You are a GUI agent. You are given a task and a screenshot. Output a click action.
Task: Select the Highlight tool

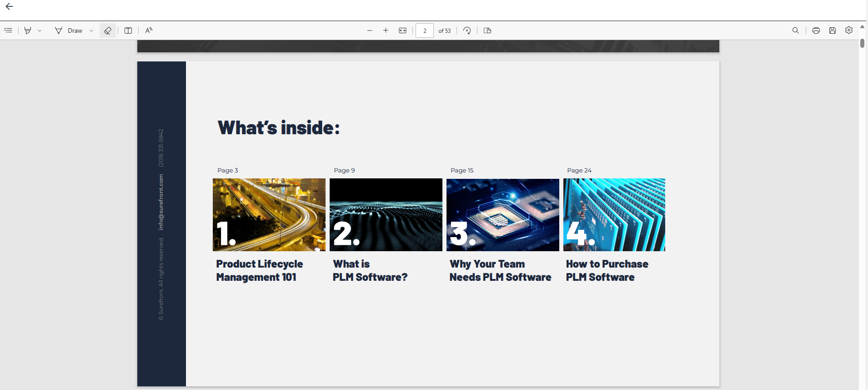[28, 30]
